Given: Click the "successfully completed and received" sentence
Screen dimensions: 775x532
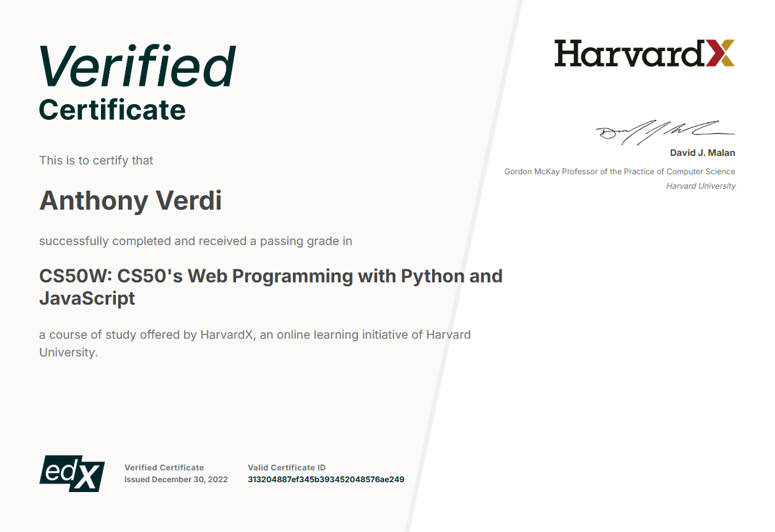Looking at the screenshot, I should 195,241.
